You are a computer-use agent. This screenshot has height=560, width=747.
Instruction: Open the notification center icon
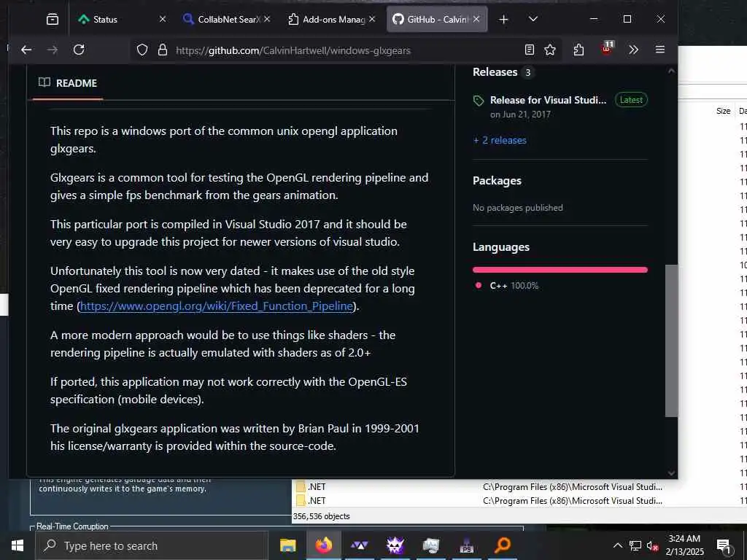coord(724,545)
